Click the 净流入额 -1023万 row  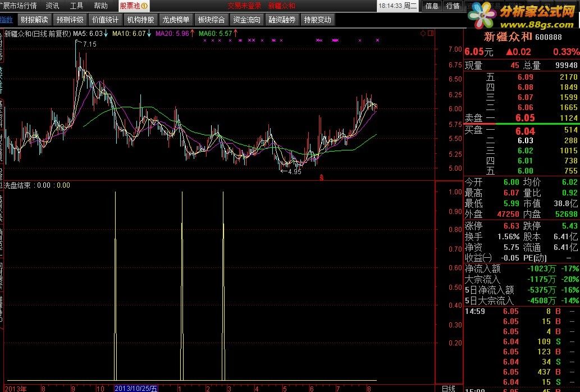[522, 268]
